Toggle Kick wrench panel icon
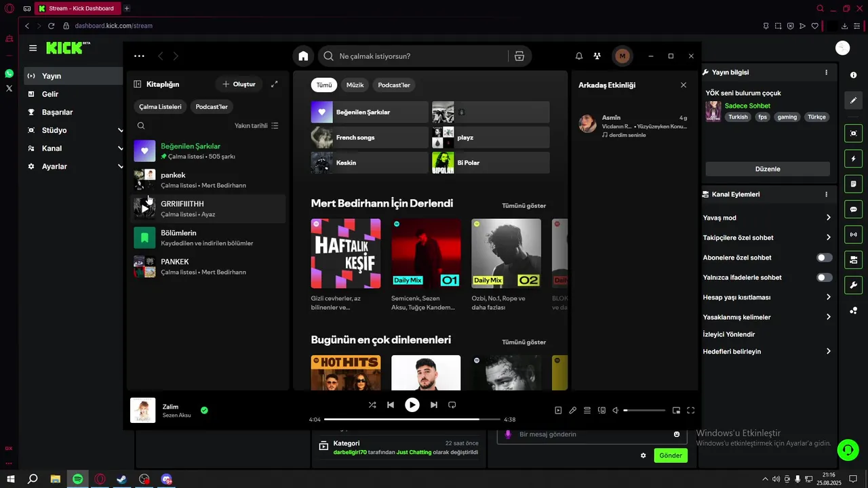The image size is (868, 488). 854,285
